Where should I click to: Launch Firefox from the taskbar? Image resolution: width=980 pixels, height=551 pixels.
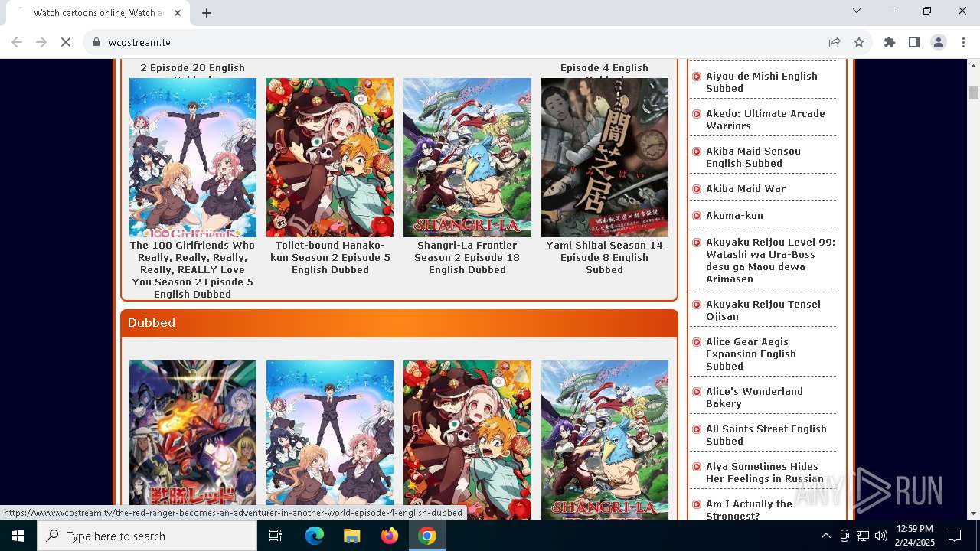click(390, 536)
